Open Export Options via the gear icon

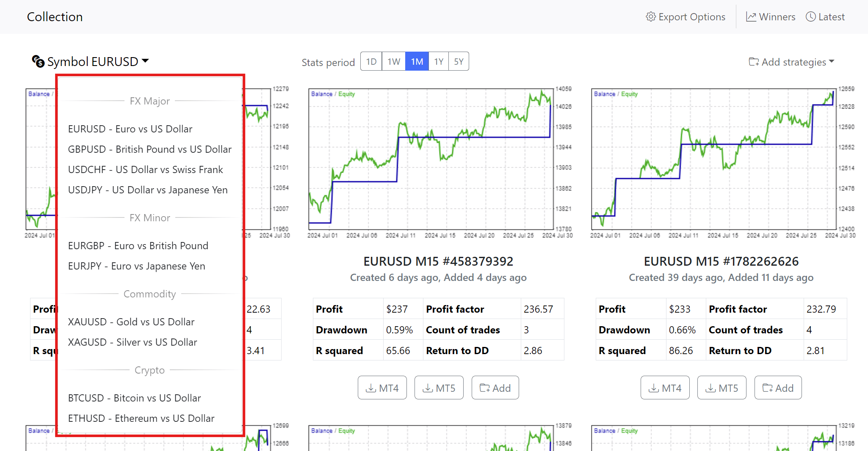click(x=651, y=16)
